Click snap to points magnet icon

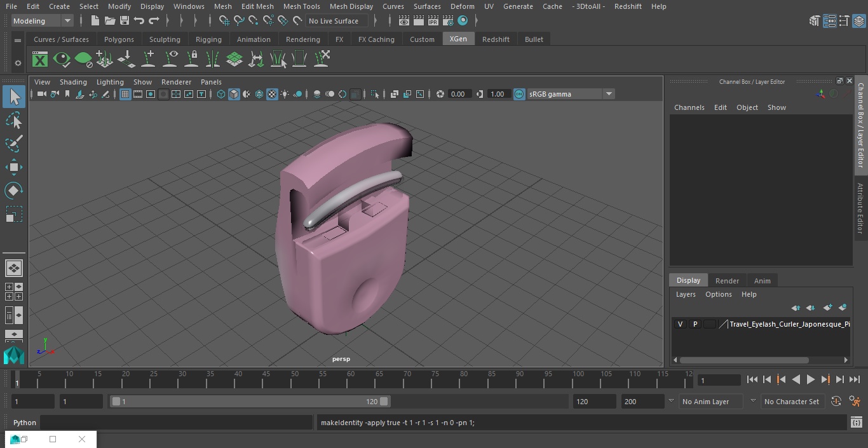tap(254, 21)
